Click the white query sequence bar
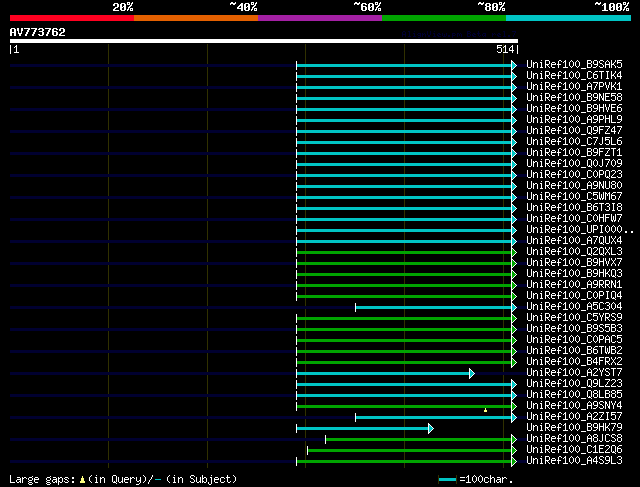The image size is (640, 487). [x=263, y=41]
